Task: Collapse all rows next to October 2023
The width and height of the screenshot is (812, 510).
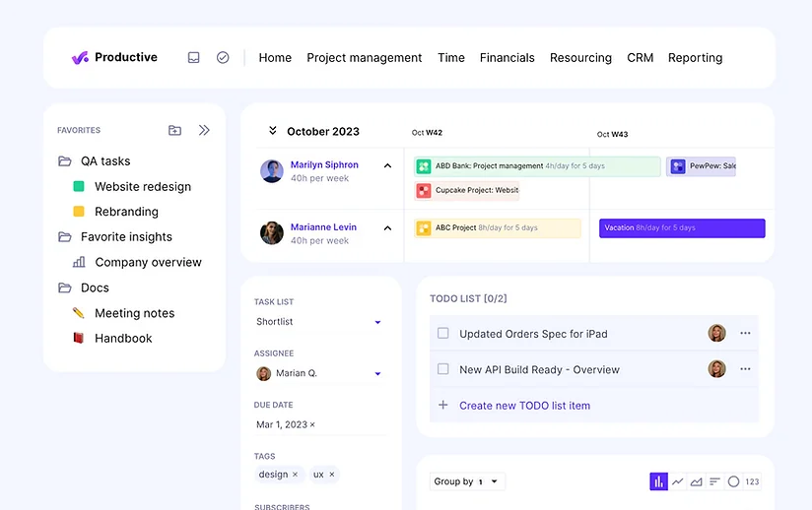Action: [272, 130]
